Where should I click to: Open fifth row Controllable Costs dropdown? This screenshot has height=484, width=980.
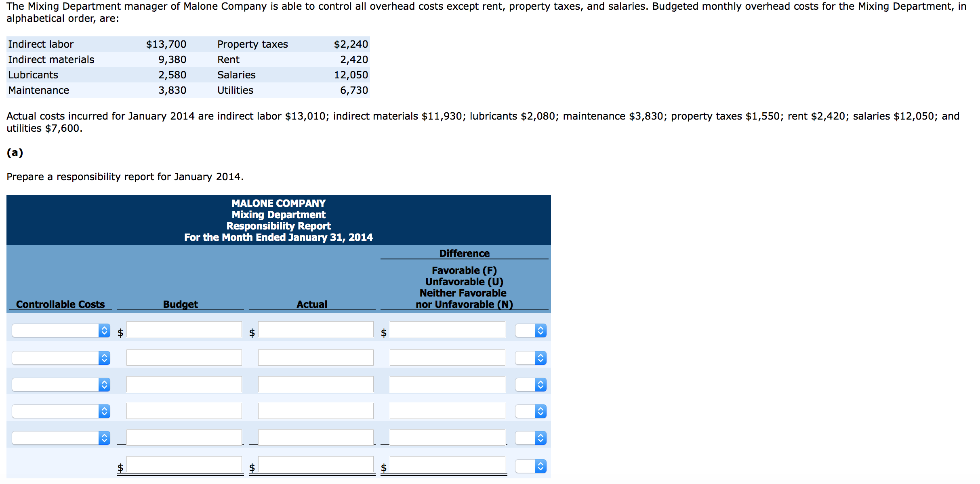(x=61, y=438)
